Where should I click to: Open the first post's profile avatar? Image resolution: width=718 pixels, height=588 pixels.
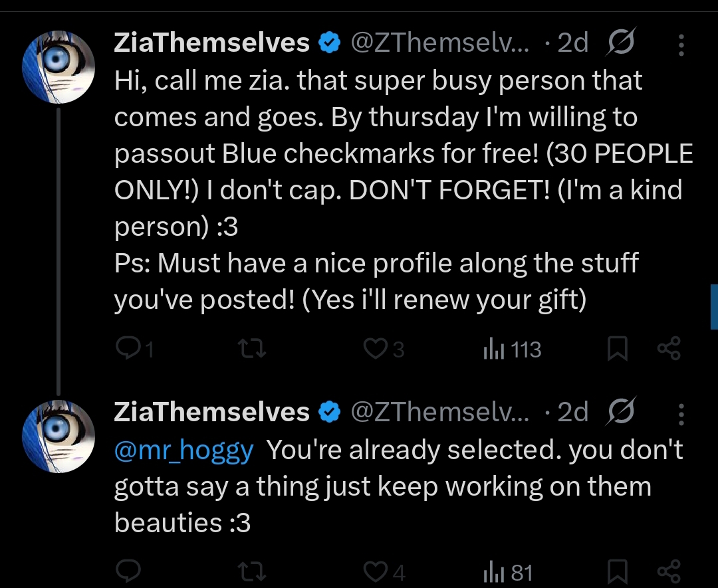point(59,66)
